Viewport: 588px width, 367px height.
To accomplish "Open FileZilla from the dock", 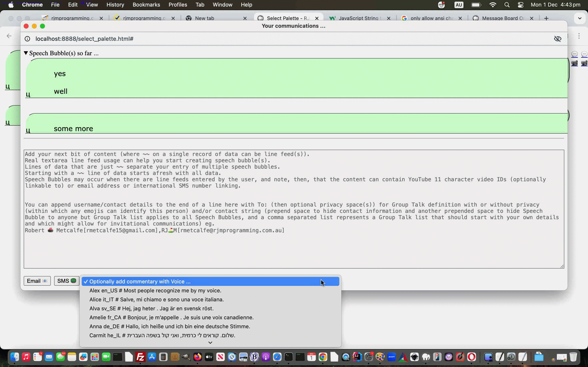I will [x=140, y=357].
